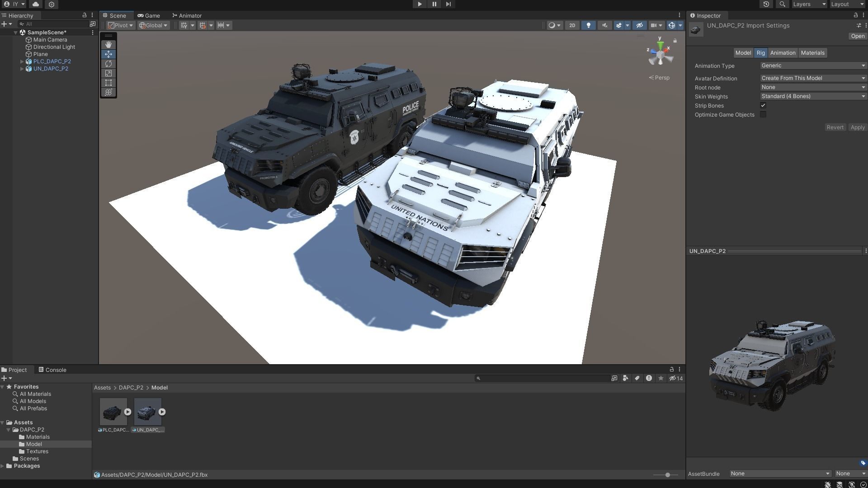Expand UN_DAPC_P2 in Hierarchy
Image resolution: width=868 pixels, height=488 pixels.
22,69
